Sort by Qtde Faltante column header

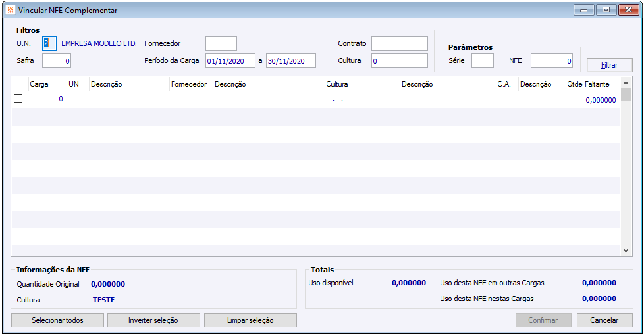[593, 84]
